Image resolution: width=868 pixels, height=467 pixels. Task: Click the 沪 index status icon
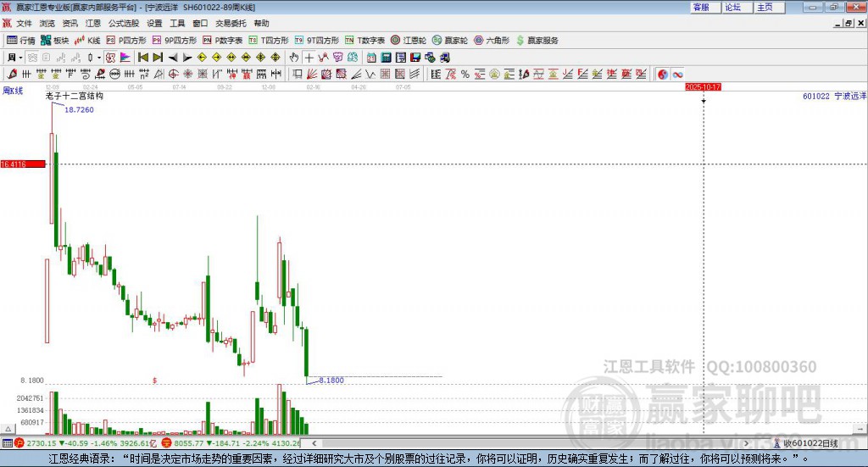pos(19,443)
